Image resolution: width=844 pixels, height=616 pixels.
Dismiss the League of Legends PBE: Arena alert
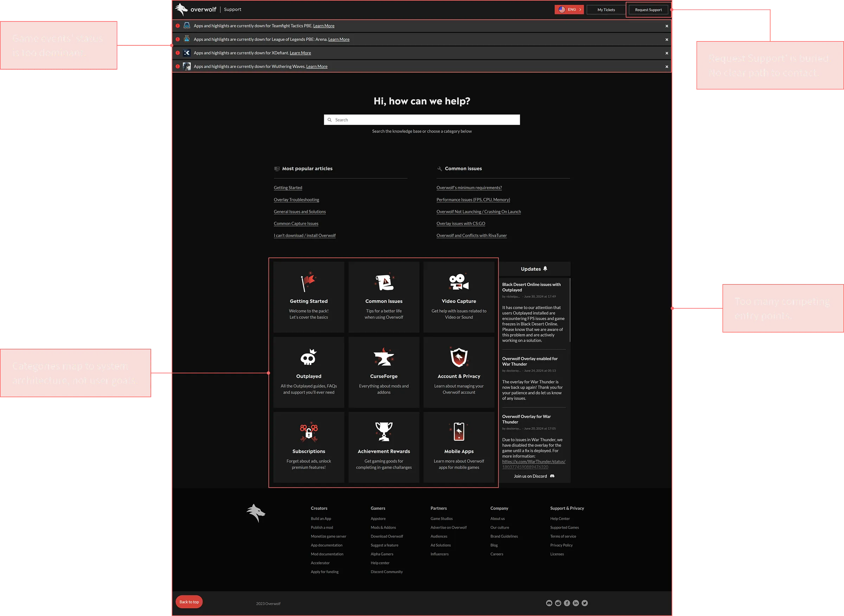click(x=667, y=39)
